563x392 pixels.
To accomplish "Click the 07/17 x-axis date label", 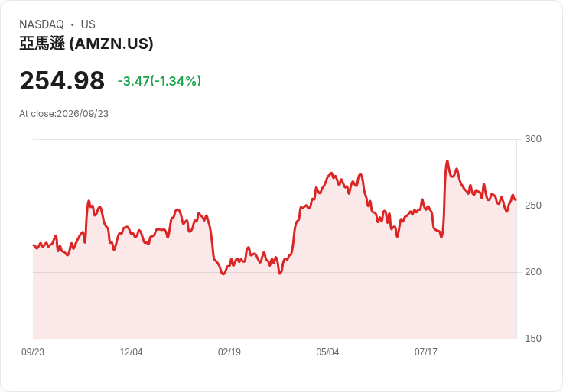I will 426,352.
